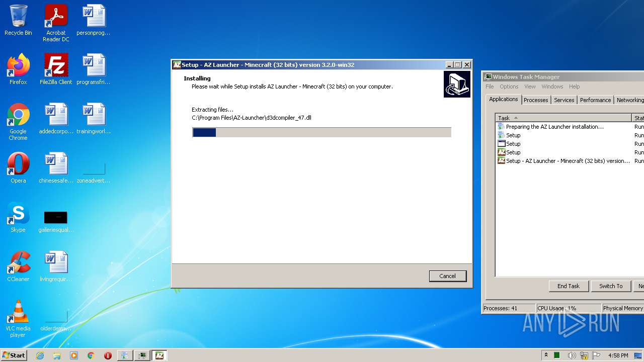Switch to the Performance tab

click(x=595, y=100)
